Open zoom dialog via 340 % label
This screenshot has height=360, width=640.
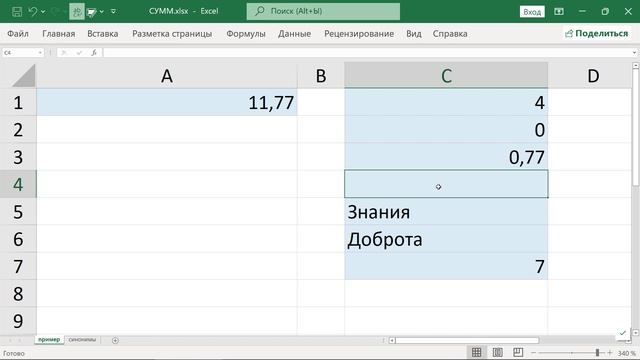tap(627, 353)
